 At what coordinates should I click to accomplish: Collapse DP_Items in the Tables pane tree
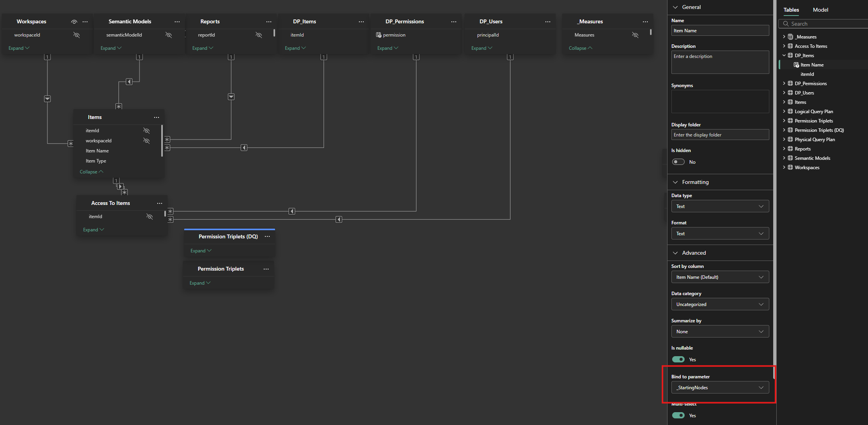tap(784, 55)
